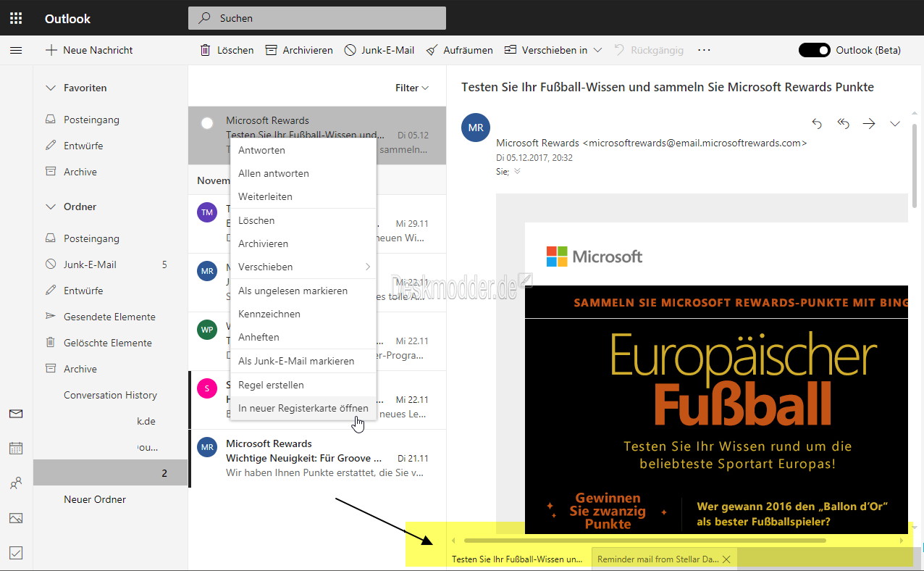Collapse the Ordner section
The width and height of the screenshot is (924, 571).
coord(51,207)
